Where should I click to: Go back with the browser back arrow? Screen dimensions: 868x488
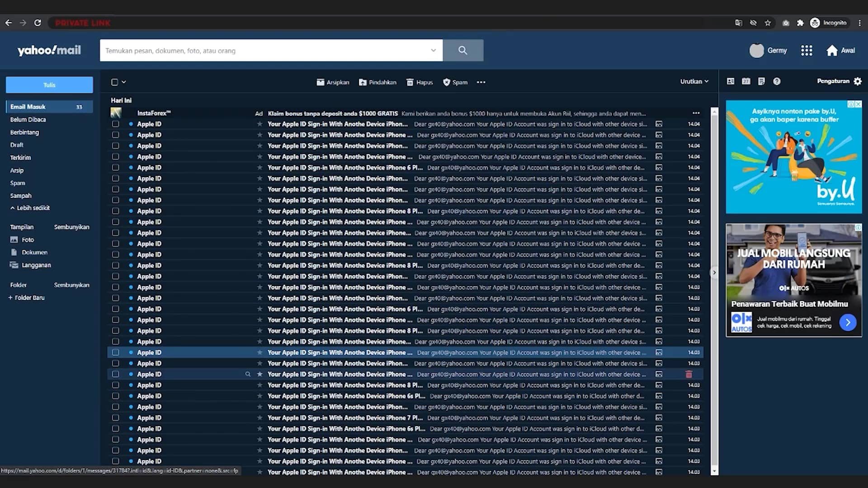coord(9,23)
